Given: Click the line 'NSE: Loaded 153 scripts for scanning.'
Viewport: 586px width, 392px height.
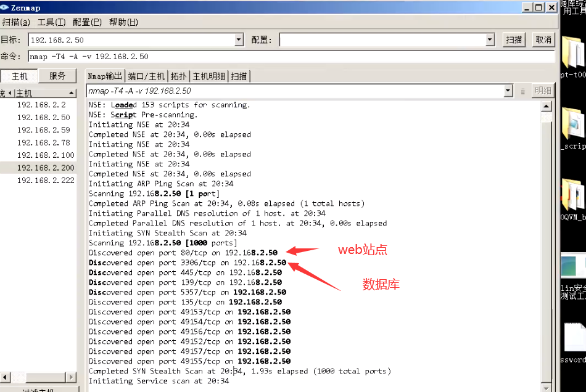Looking at the screenshot, I should 169,105.
